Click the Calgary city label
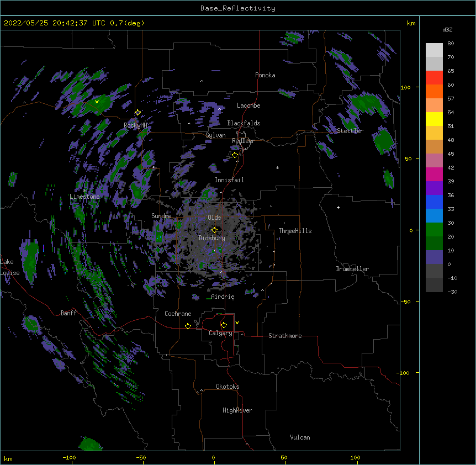 220,333
